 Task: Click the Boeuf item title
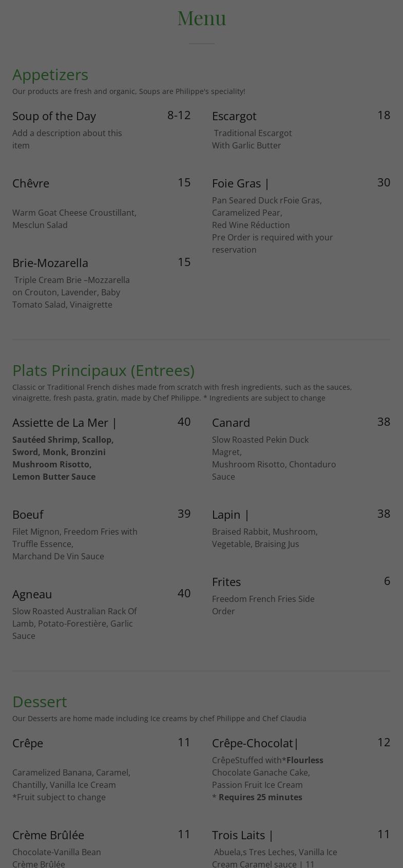(x=28, y=515)
